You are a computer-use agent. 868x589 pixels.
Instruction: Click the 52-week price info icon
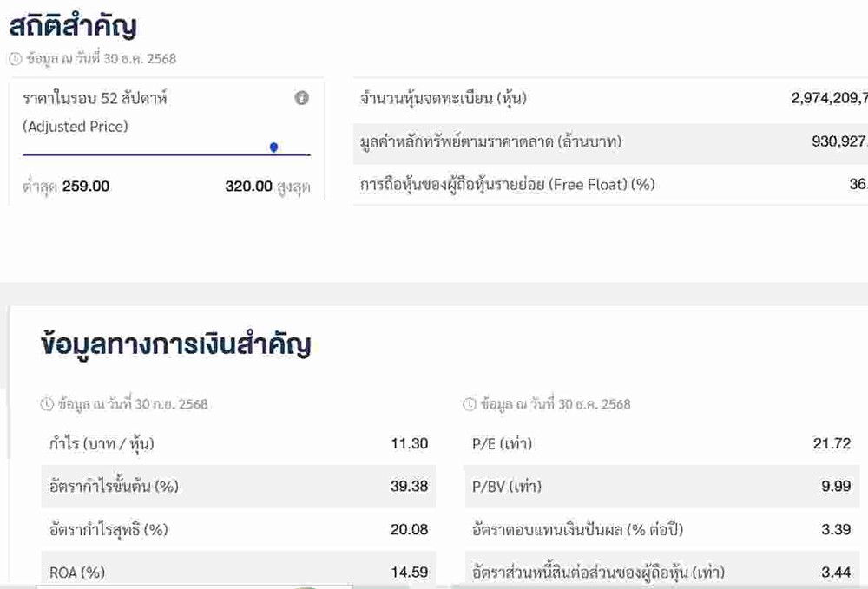tap(302, 98)
